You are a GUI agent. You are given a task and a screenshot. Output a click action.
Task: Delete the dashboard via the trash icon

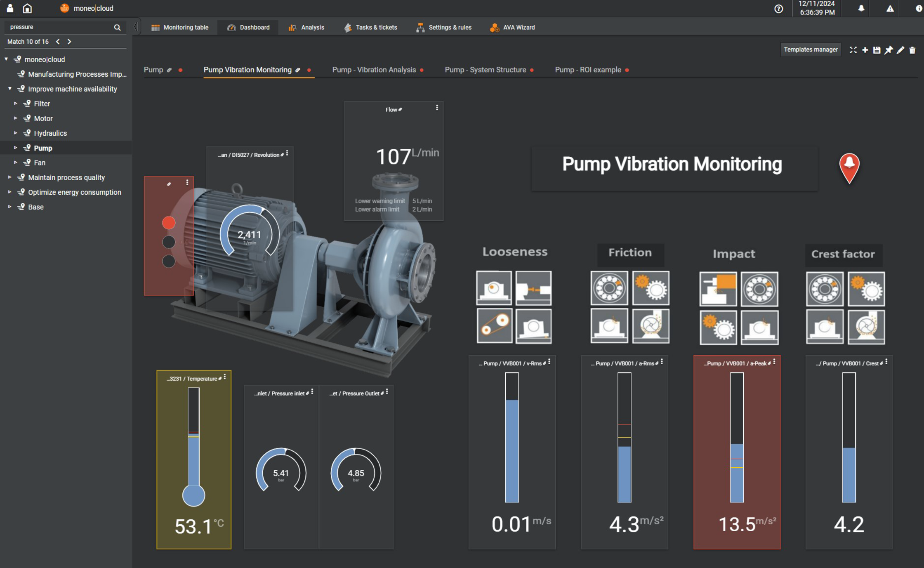[x=913, y=49]
